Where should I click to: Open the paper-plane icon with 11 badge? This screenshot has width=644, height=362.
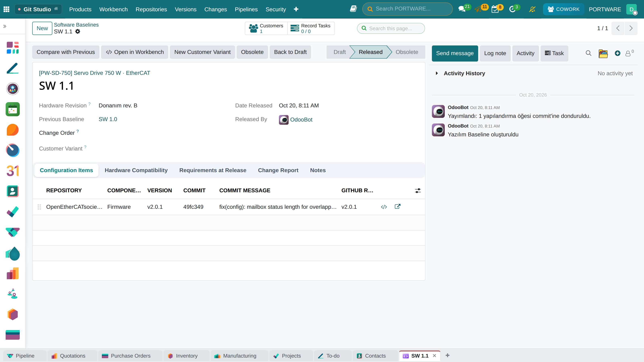pos(478,9)
